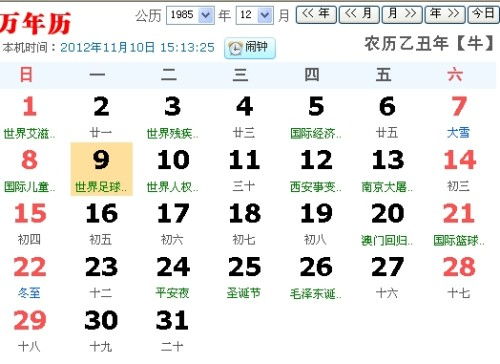
Task: Click the Thursday 四 column header
Action: 312,74
